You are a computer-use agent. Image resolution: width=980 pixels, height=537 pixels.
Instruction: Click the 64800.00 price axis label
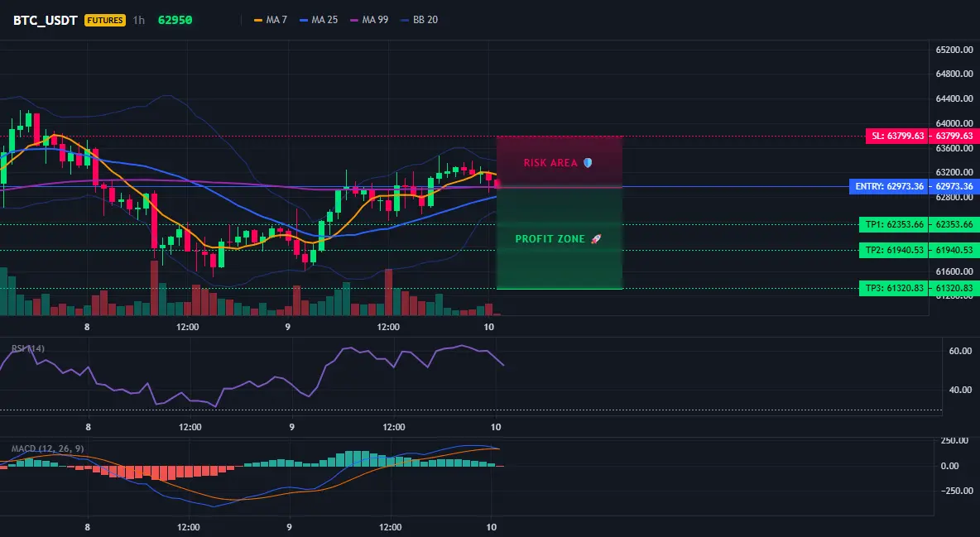(954, 74)
